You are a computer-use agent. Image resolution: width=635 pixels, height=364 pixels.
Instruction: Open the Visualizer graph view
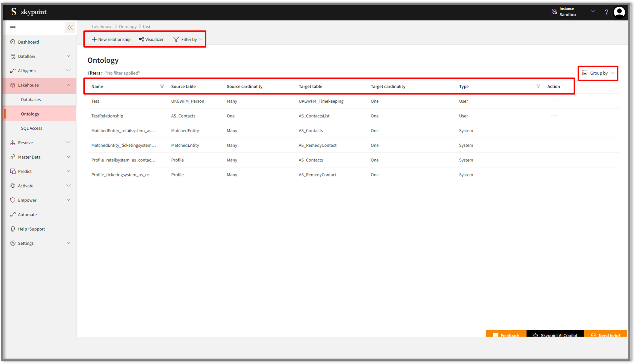point(151,39)
